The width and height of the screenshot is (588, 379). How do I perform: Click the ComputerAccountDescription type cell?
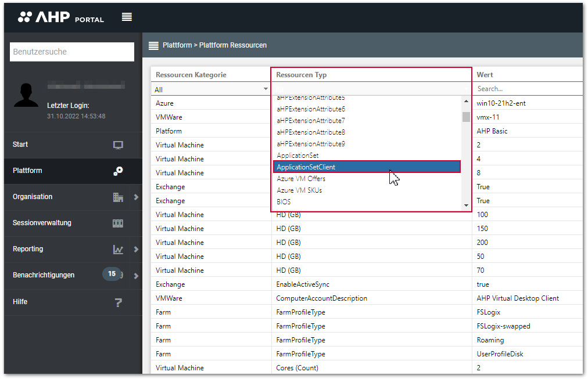(372, 298)
